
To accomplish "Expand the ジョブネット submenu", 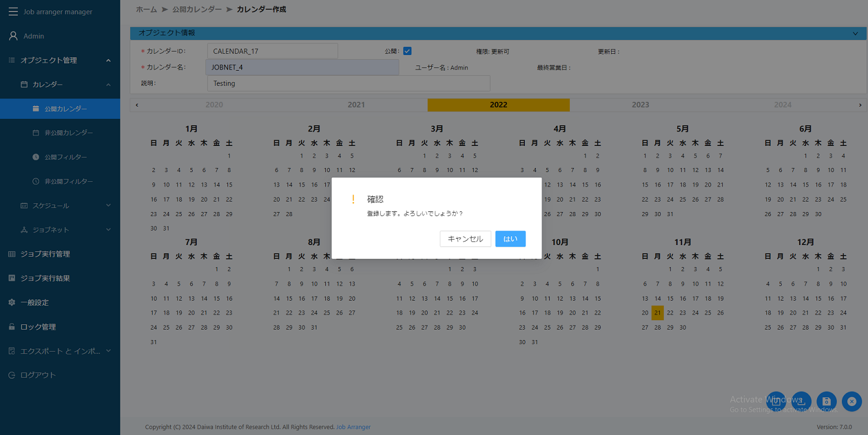I will click(108, 230).
